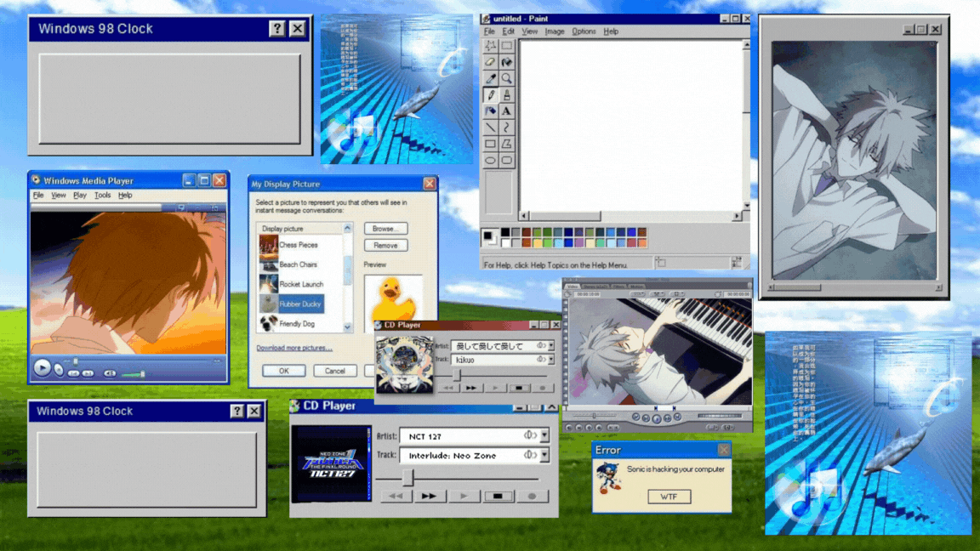The height and width of the screenshot is (551, 980).
Task: Fast-forward the NCT 127 CD Player
Action: (x=430, y=496)
